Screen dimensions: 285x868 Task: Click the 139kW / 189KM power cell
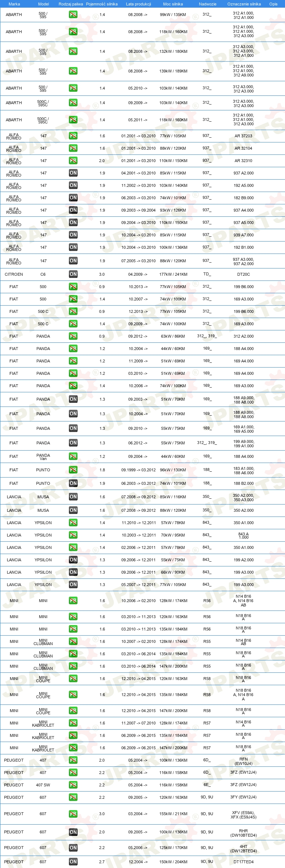point(173,71)
